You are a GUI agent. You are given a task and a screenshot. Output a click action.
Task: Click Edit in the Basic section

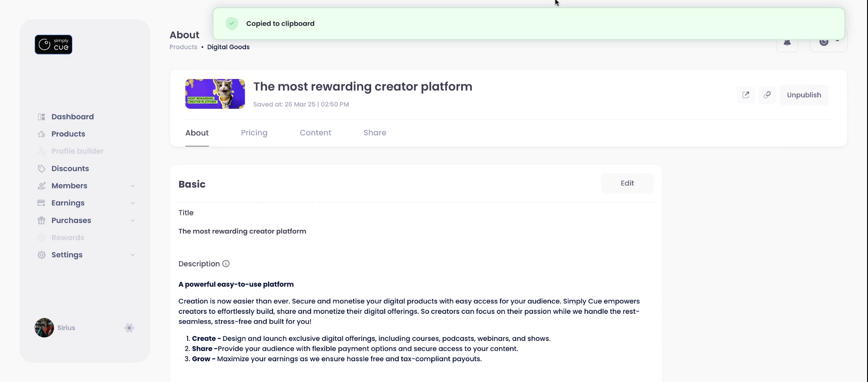[x=627, y=183]
